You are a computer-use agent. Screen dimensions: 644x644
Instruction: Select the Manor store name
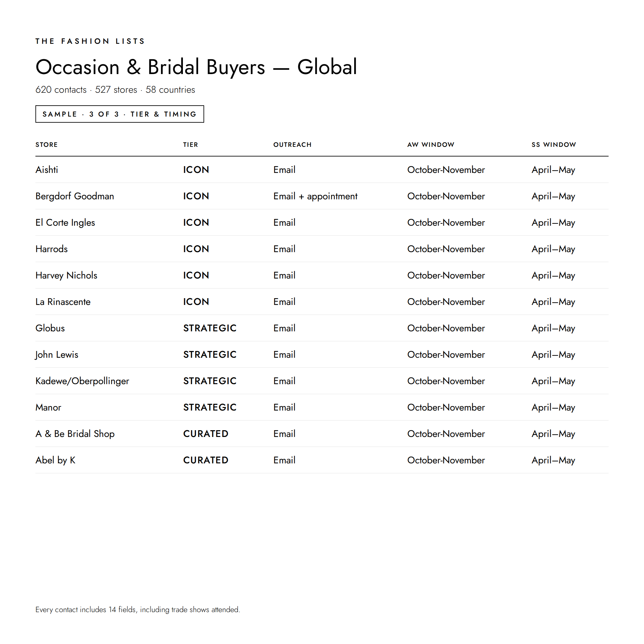[x=48, y=407]
